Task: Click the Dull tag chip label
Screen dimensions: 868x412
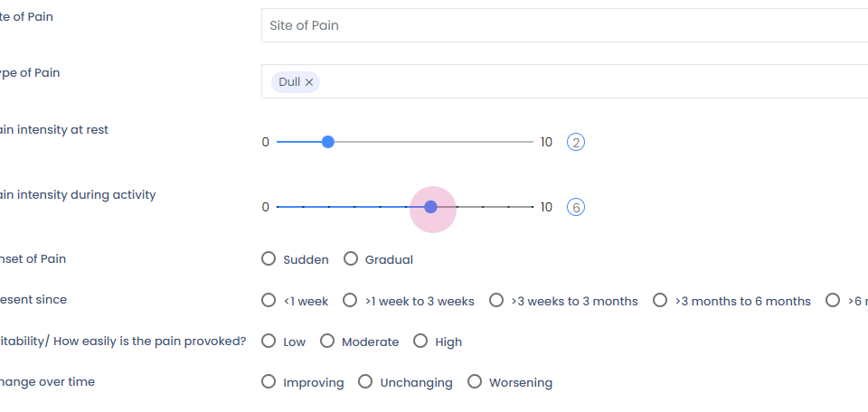Action: [x=289, y=82]
